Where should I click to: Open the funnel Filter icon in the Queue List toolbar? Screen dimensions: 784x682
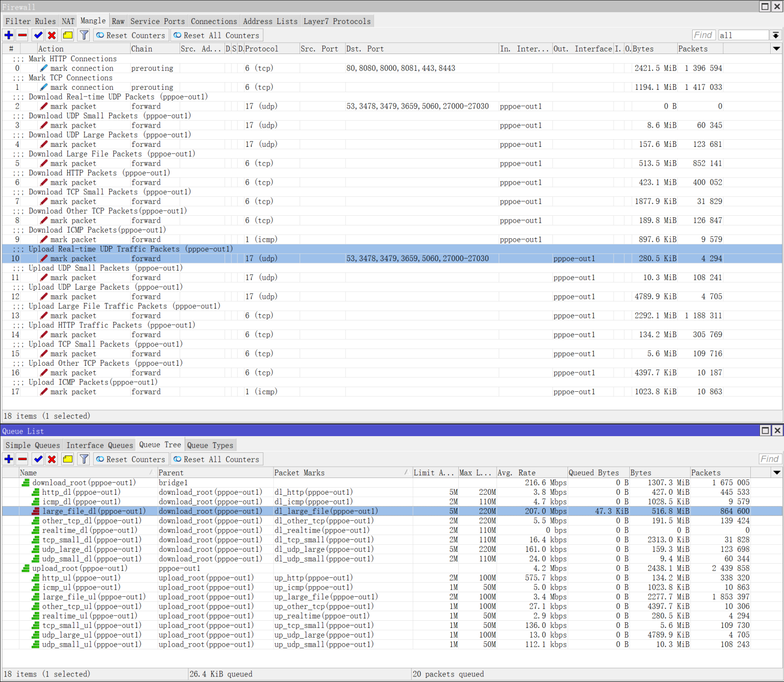84,459
